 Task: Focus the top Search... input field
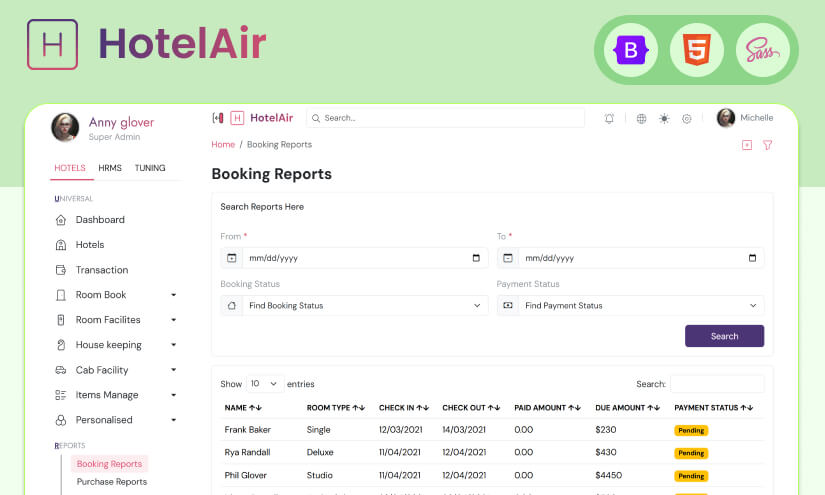coord(446,118)
